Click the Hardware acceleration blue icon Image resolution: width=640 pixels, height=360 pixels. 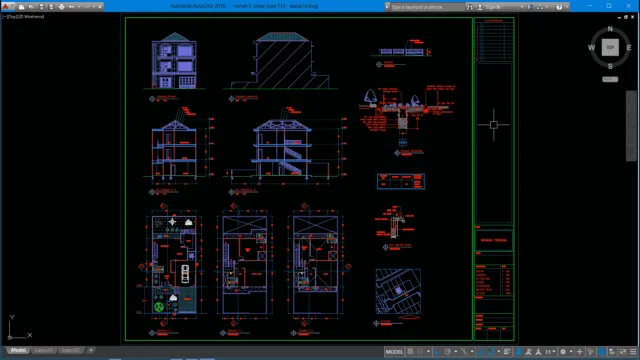[x=602, y=352]
